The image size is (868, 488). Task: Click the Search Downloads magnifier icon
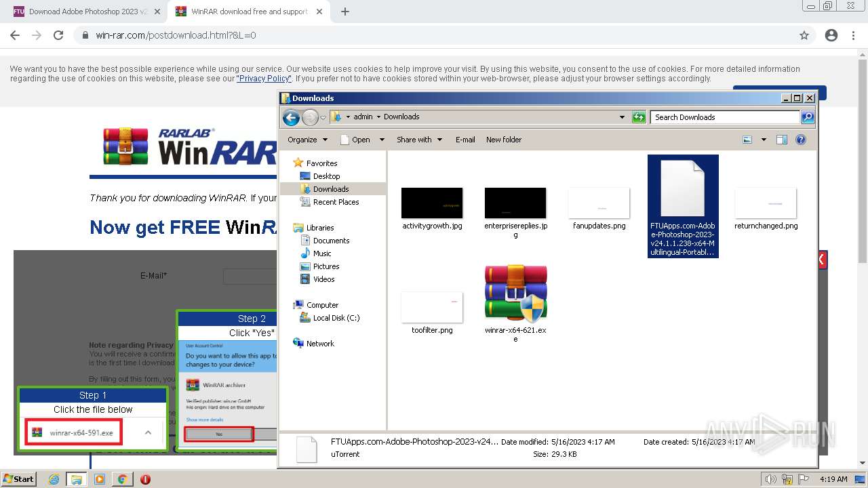click(808, 117)
